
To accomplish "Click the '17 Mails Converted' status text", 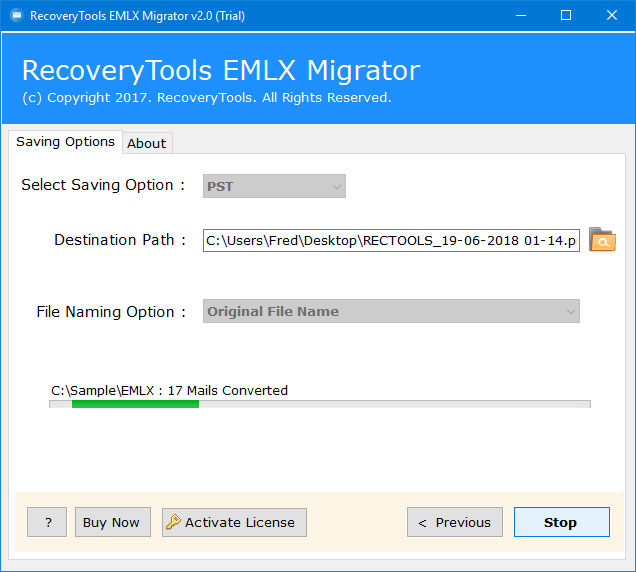I will [x=228, y=391].
